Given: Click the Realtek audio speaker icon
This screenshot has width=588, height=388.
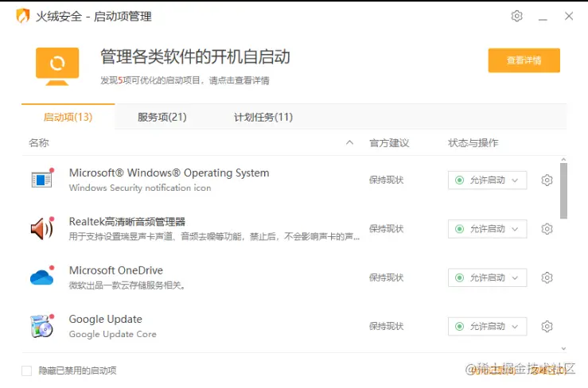Looking at the screenshot, I should coord(42,228).
